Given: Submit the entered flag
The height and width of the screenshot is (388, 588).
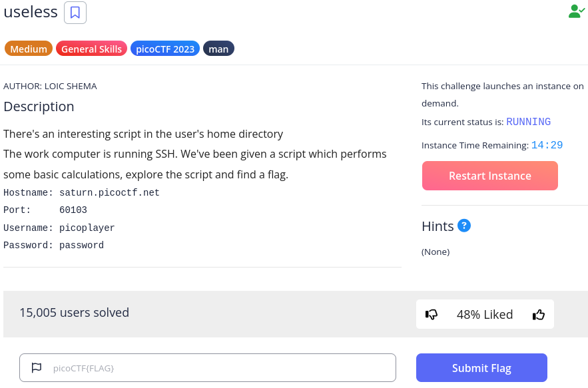Looking at the screenshot, I should click(481, 368).
